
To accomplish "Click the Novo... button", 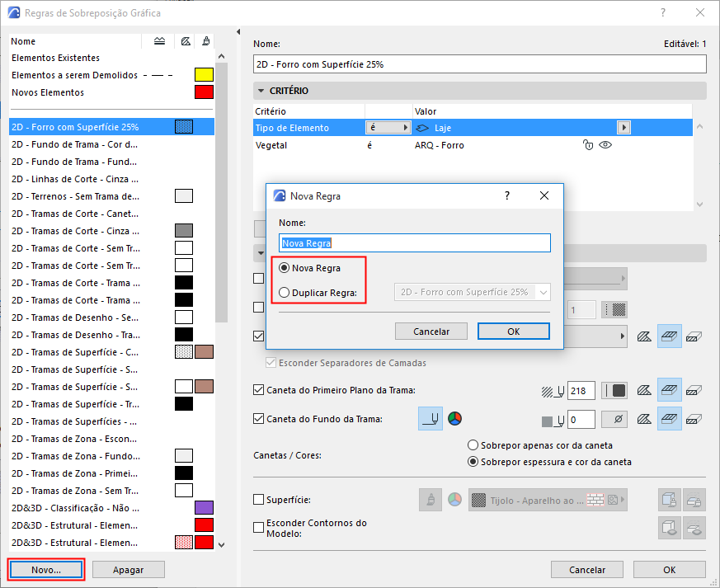I will 46,570.
